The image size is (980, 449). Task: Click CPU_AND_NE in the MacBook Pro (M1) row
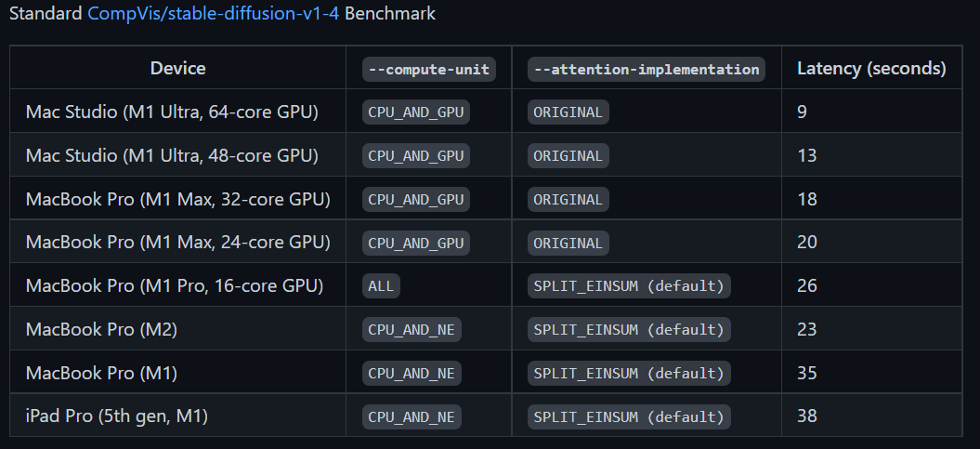pos(412,374)
